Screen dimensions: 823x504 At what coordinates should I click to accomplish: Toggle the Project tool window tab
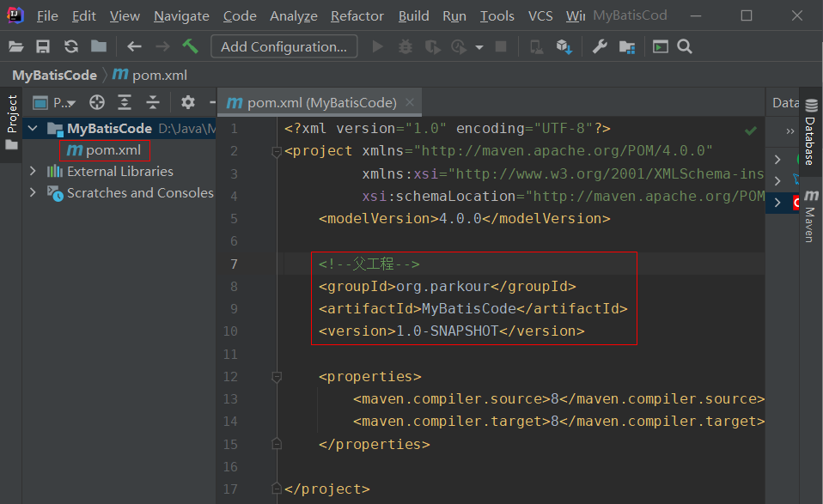tap(11, 122)
